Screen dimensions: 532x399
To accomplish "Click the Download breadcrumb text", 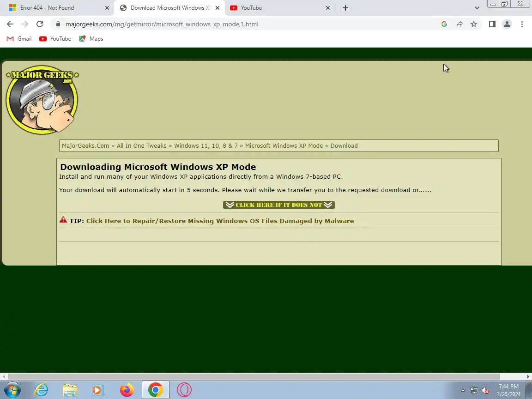I will (344, 145).
